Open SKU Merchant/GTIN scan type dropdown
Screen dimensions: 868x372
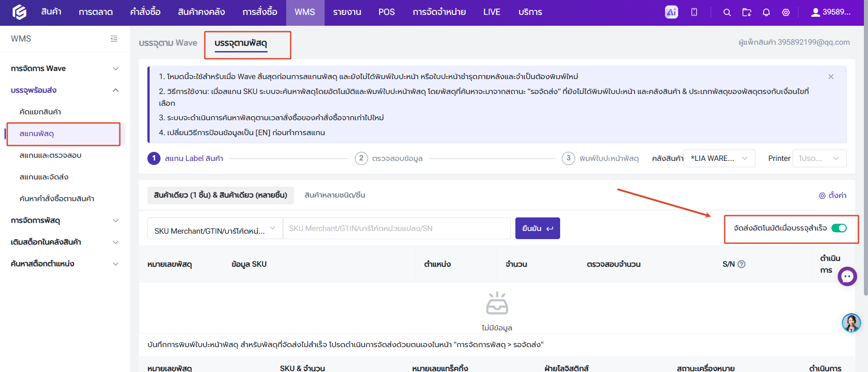tap(215, 229)
